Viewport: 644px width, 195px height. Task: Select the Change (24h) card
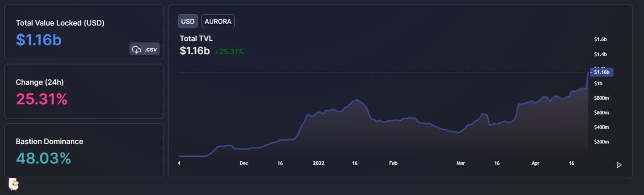point(84,91)
